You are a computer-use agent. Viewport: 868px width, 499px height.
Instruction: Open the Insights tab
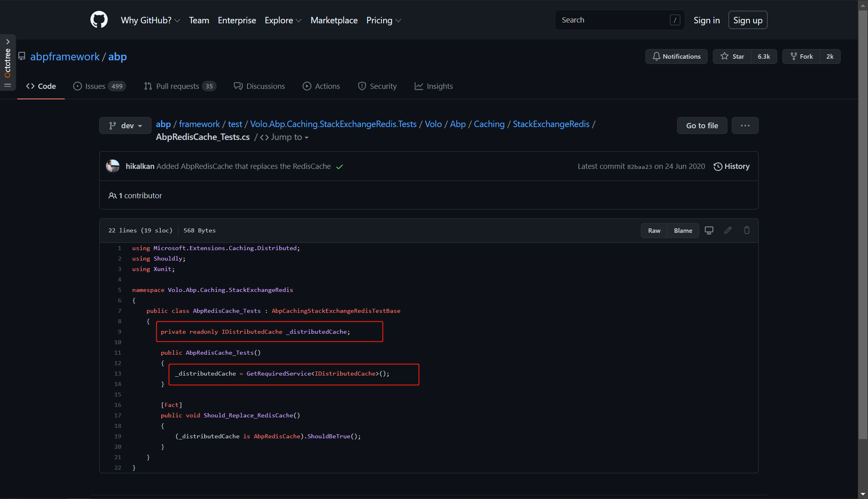[x=434, y=86]
